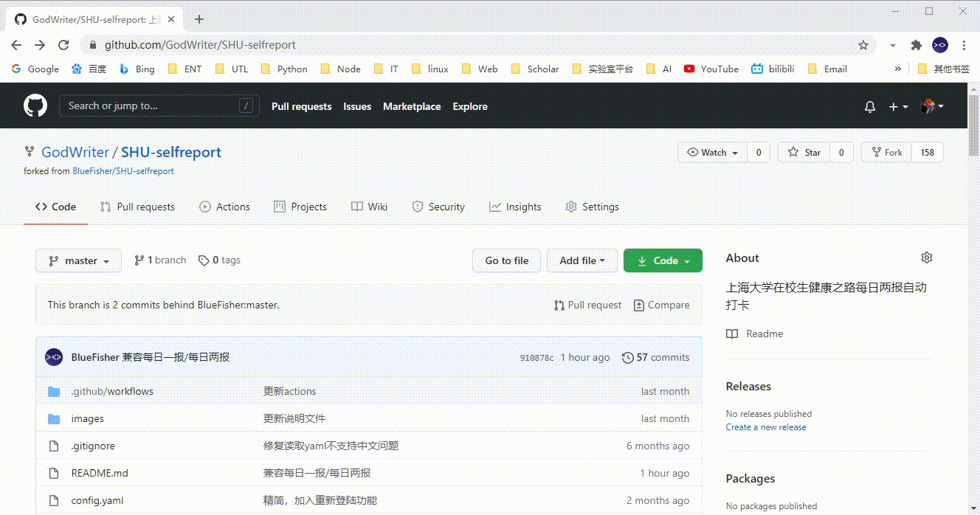Open the plus create-new dropdown

(898, 107)
